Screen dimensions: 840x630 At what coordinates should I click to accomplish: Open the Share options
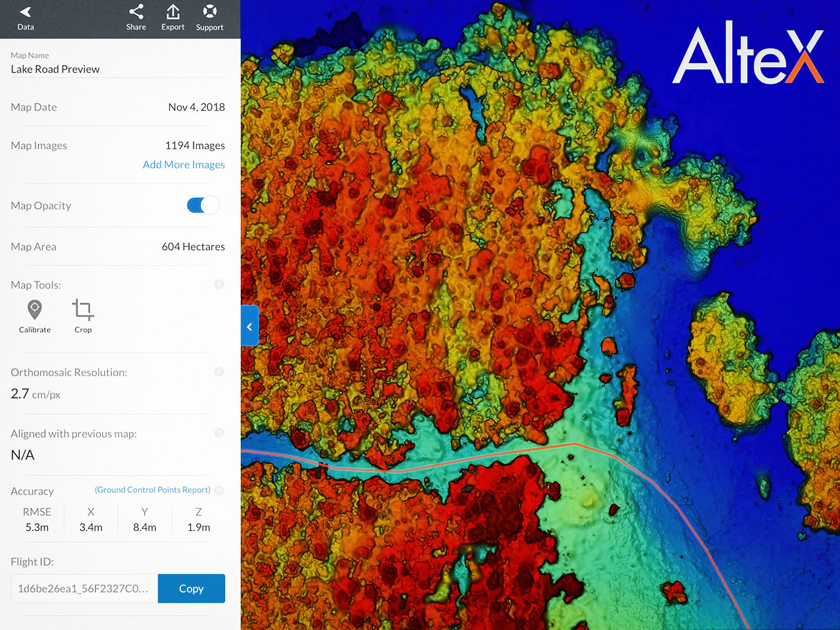pos(136,18)
